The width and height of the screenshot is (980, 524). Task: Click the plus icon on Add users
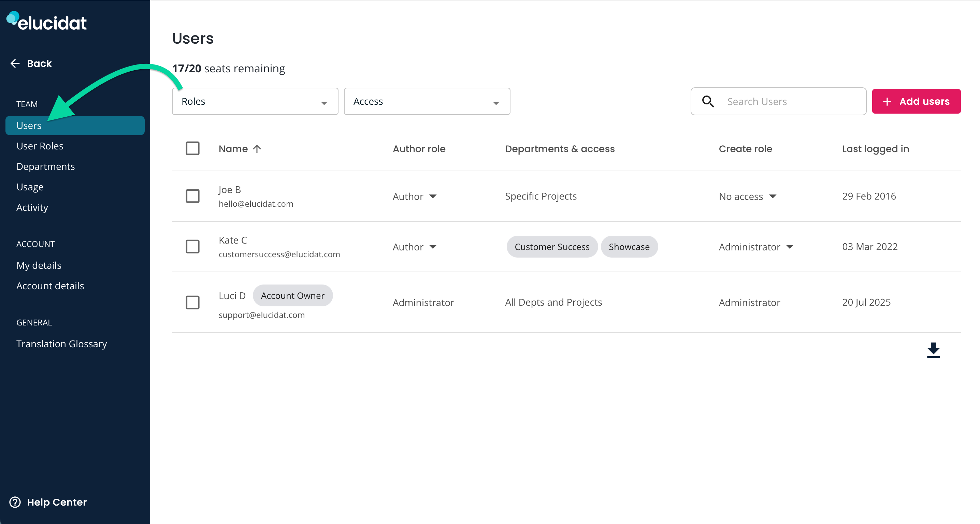887,102
